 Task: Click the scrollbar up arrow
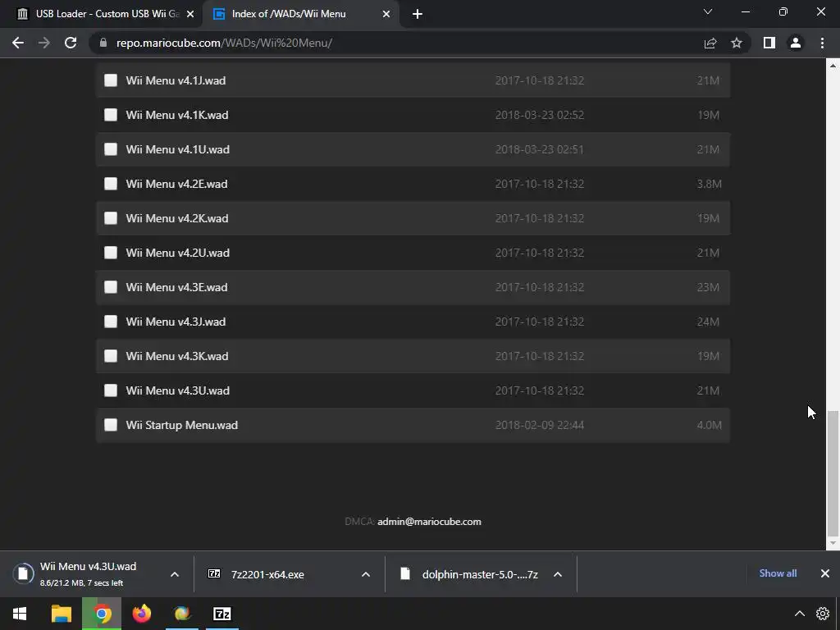pyautogui.click(x=833, y=66)
